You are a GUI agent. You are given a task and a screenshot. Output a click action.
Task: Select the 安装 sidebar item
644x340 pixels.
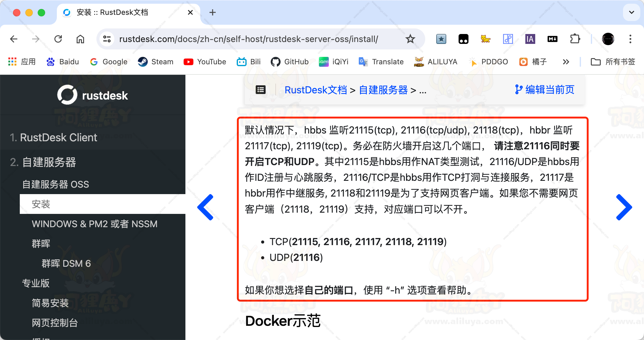(103, 204)
